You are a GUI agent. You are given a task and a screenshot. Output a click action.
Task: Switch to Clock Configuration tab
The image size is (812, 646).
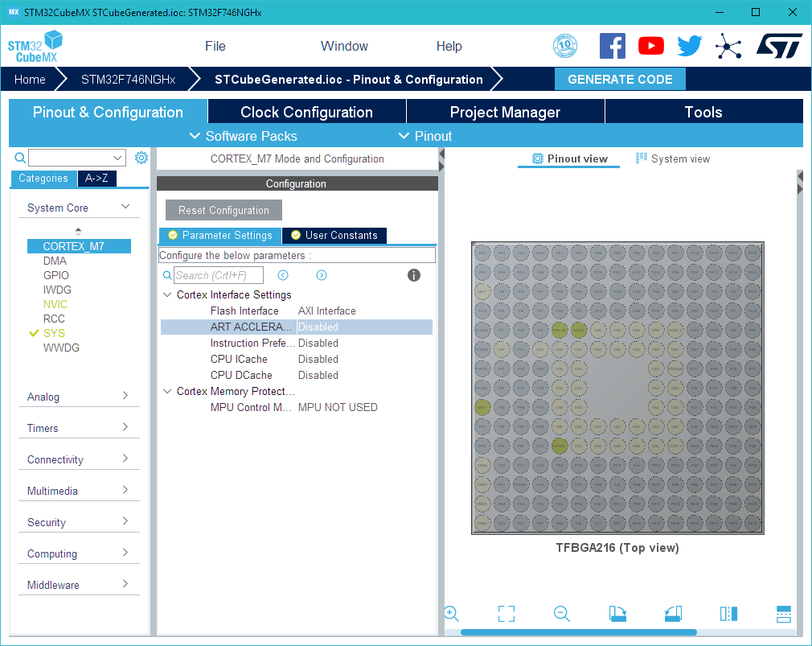pyautogui.click(x=306, y=112)
